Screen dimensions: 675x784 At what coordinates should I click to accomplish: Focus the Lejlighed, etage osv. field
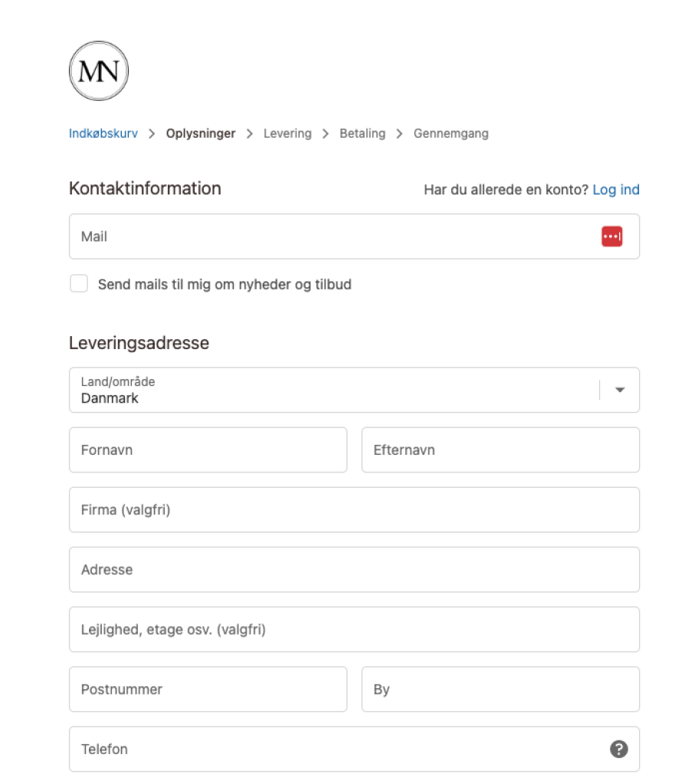click(x=354, y=629)
